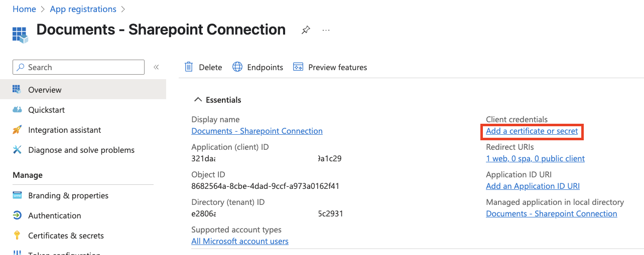Select the Object ID value
This screenshot has height=255, width=644.
click(x=266, y=186)
